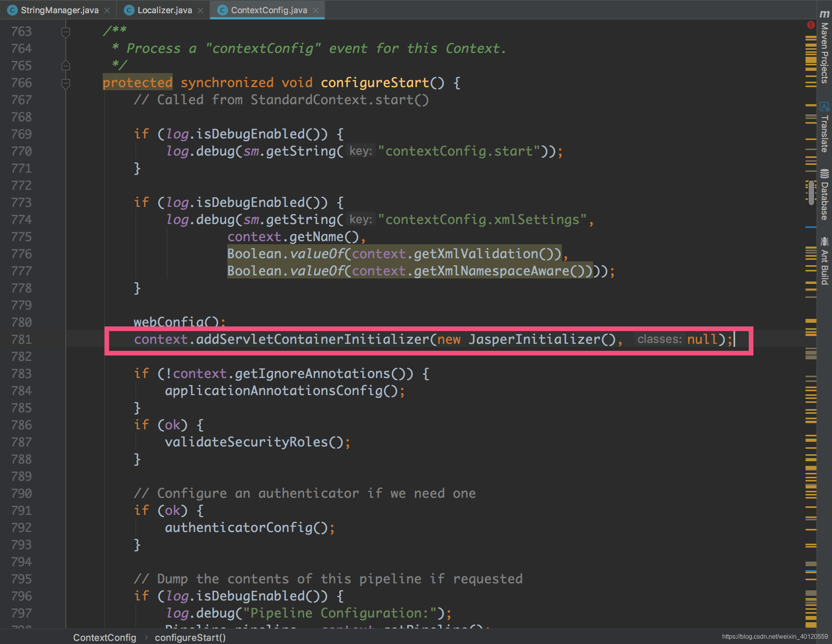Click the synchronized keyword on line 766
Image resolution: width=832 pixels, height=644 pixels.
point(227,82)
